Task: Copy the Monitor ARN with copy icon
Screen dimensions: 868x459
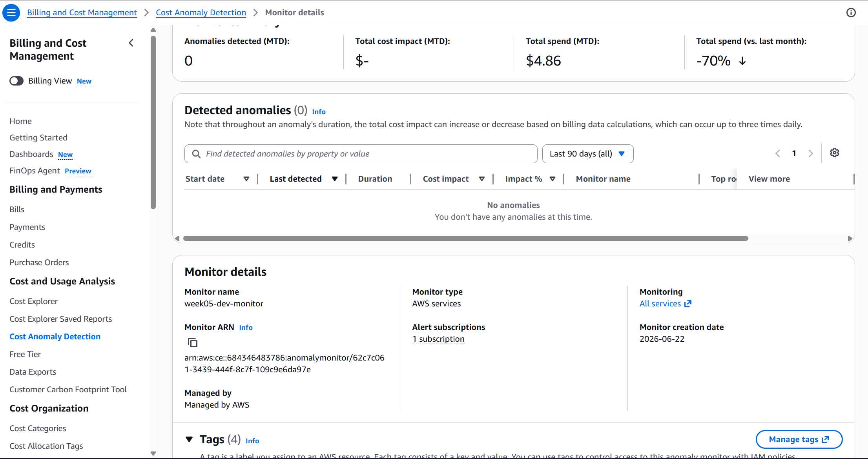Action: coord(192,342)
